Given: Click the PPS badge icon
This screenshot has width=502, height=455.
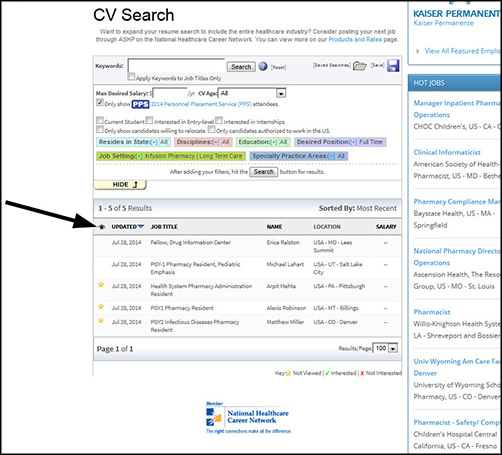Looking at the screenshot, I should (x=140, y=104).
